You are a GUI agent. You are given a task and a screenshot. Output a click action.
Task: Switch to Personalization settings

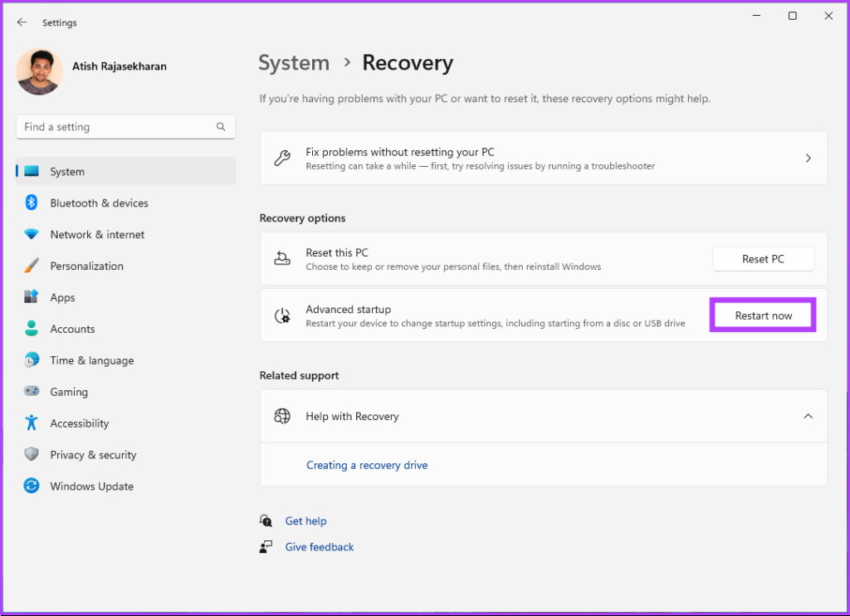[86, 266]
